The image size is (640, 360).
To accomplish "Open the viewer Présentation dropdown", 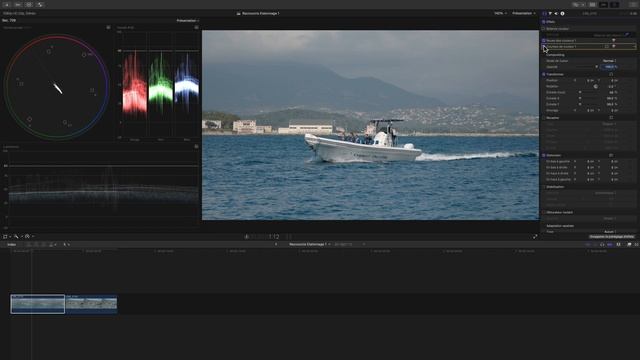I will pos(524,13).
